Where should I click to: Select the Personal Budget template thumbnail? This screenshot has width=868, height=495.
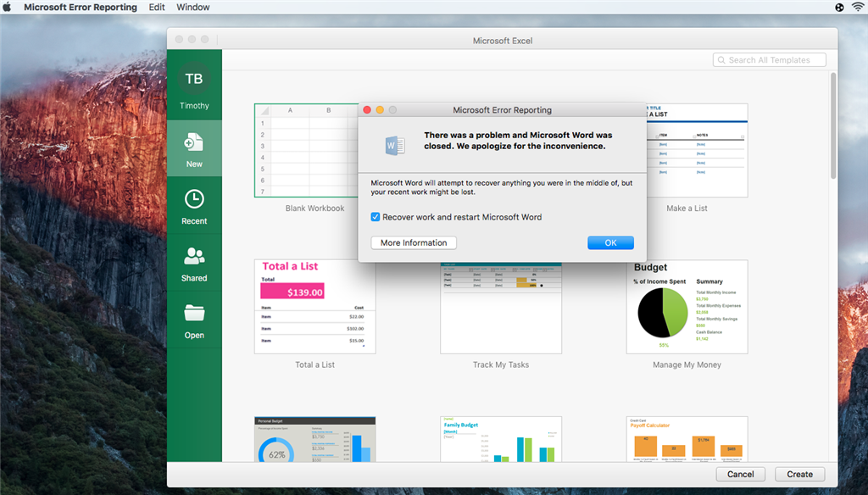tap(315, 439)
